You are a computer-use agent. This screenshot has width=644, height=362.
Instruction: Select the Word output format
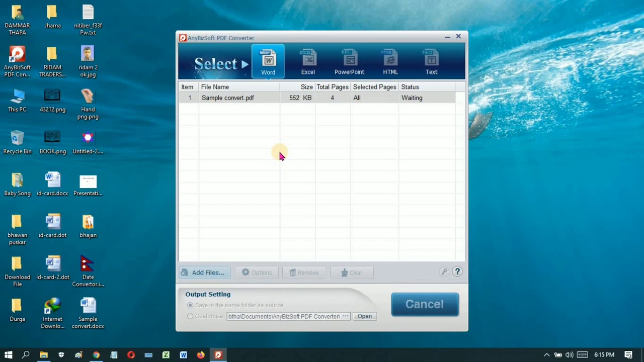268,62
